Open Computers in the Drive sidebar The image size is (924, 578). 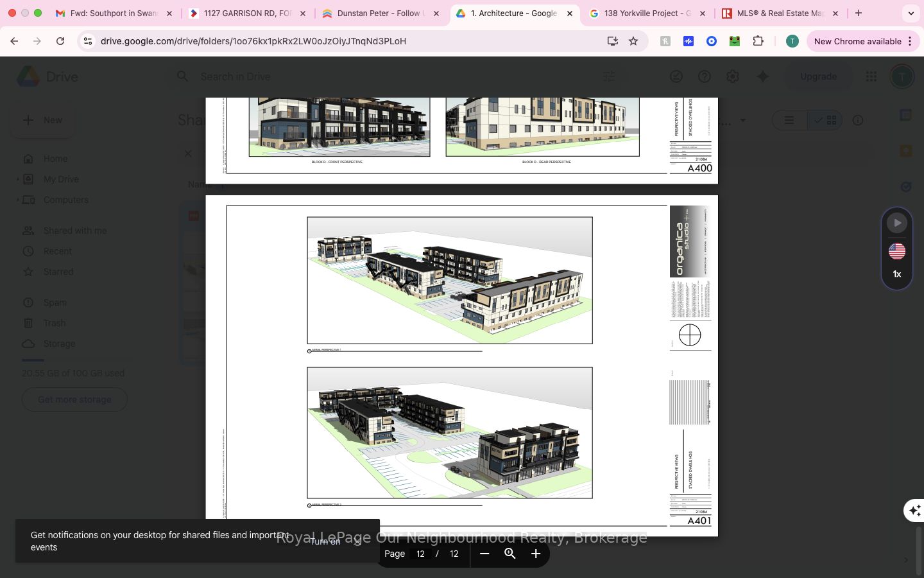(x=66, y=200)
